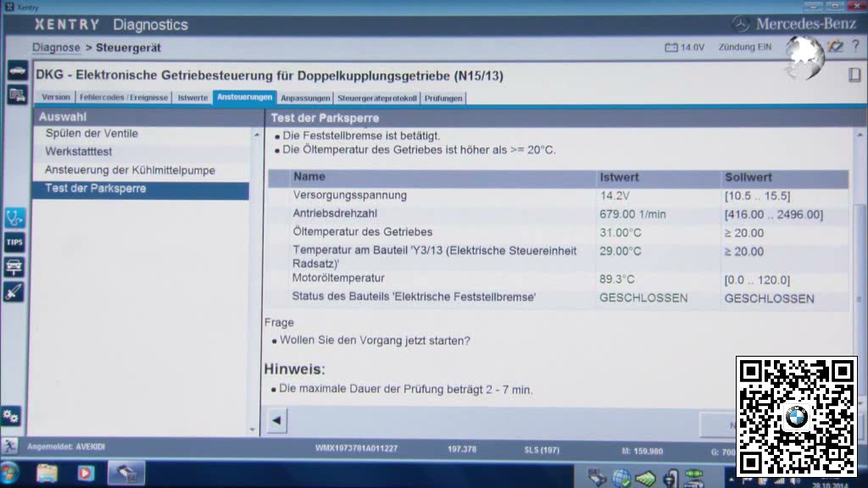868x488 pixels.
Task: Click Auswahl list scroll up arrow
Action: (256, 135)
